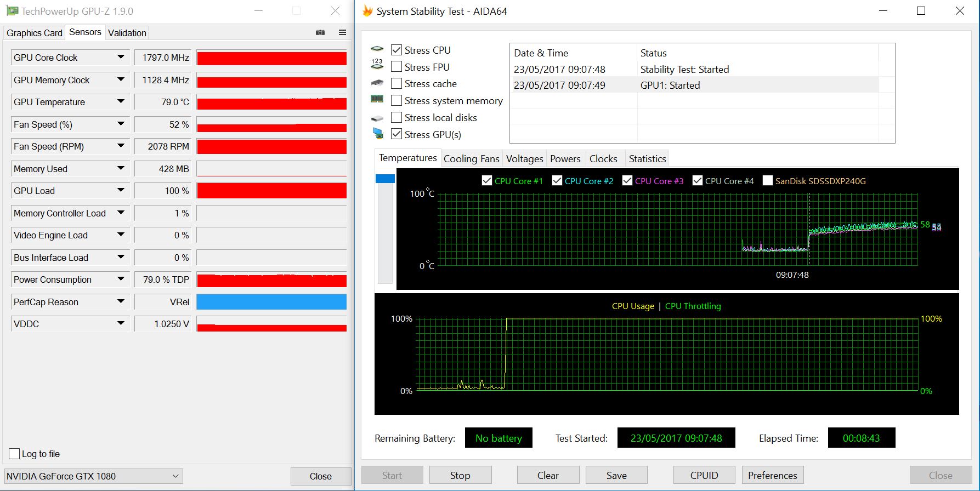The width and height of the screenshot is (980, 491).
Task: Switch to the Validation tab in GPU-Z
Action: point(127,33)
